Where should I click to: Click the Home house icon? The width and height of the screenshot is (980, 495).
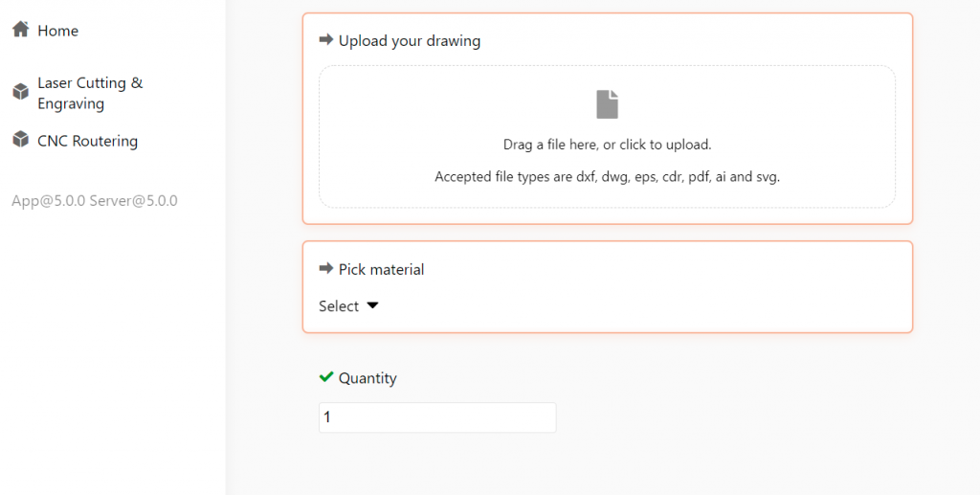click(21, 29)
